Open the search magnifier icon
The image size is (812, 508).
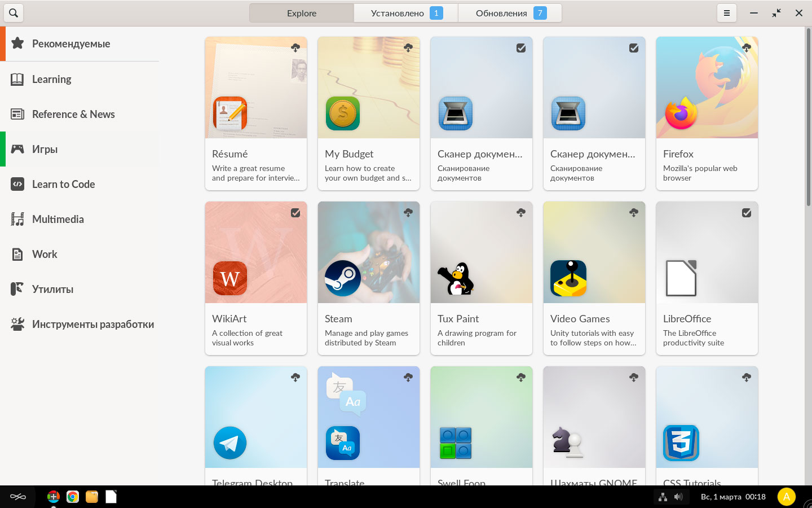[x=14, y=13]
